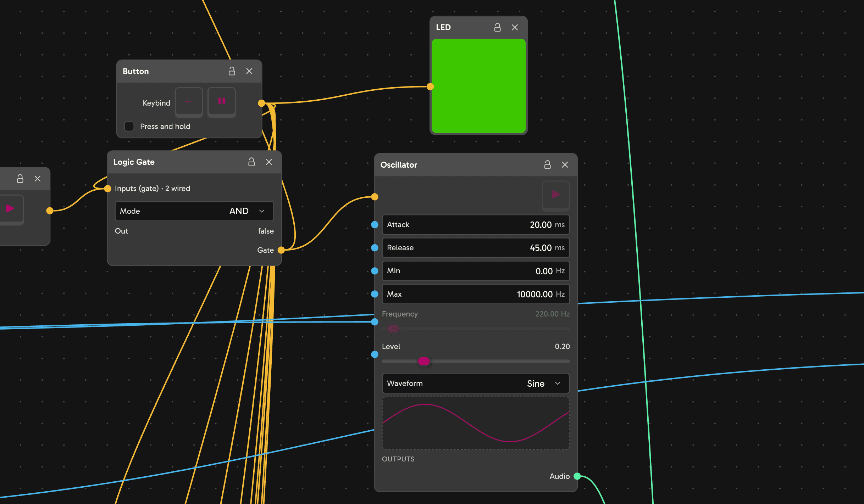The height and width of the screenshot is (504, 864).
Task: Lock the LED node
Action: pos(497,27)
